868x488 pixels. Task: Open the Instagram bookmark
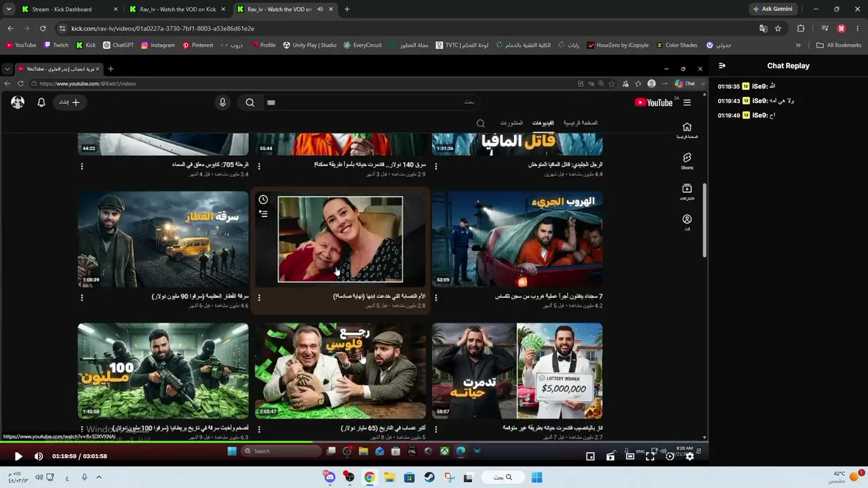click(x=158, y=45)
